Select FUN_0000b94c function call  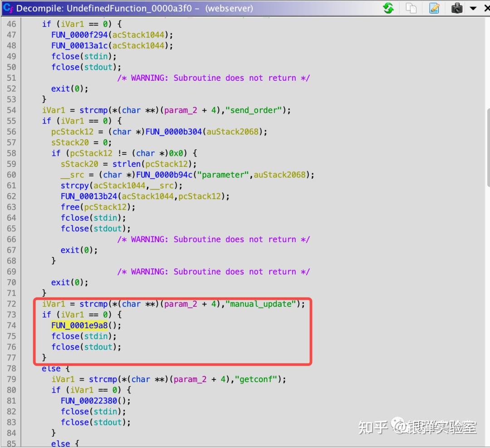pyautogui.click(x=164, y=175)
